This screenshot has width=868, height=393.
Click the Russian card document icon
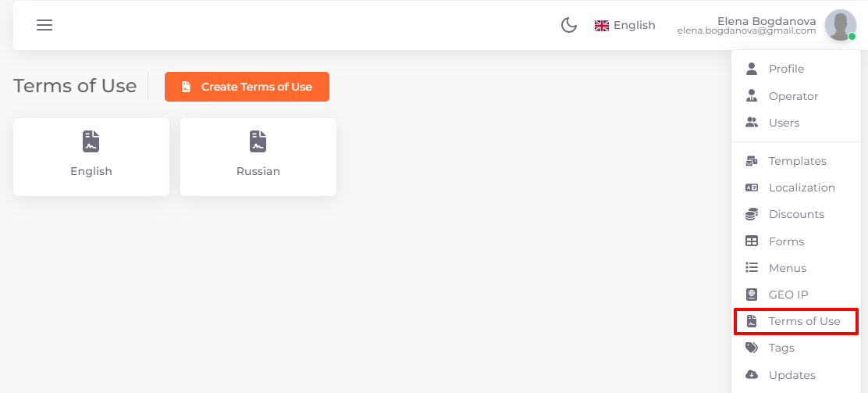tap(258, 141)
